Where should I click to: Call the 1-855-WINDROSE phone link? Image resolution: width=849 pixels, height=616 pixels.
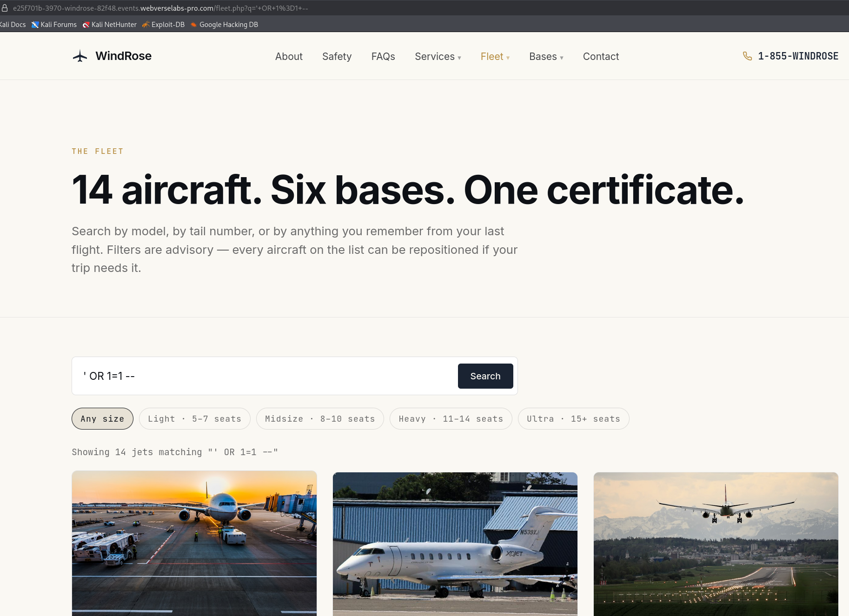coord(798,56)
